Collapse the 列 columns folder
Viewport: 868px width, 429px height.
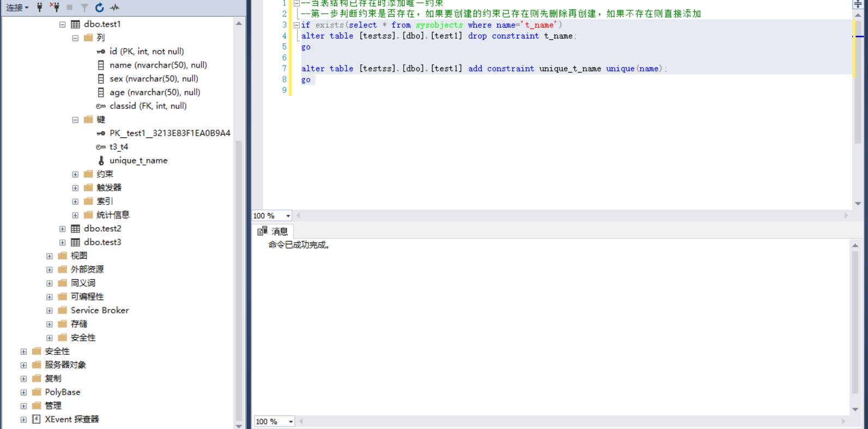(75, 38)
